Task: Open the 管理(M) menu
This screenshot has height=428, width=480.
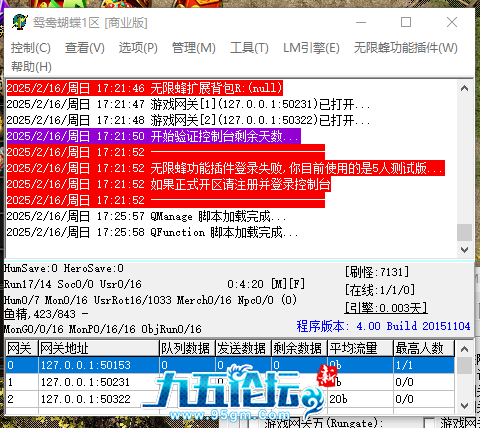Action: click(x=194, y=48)
